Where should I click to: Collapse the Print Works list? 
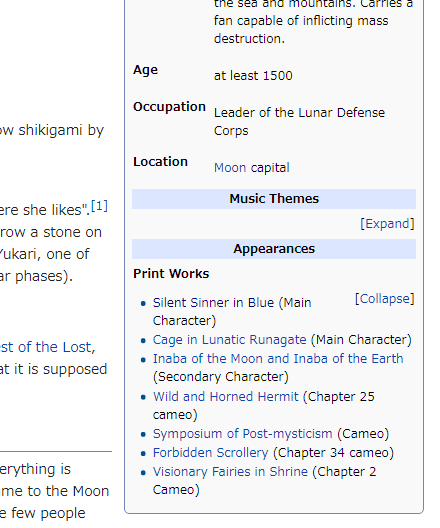tap(384, 299)
